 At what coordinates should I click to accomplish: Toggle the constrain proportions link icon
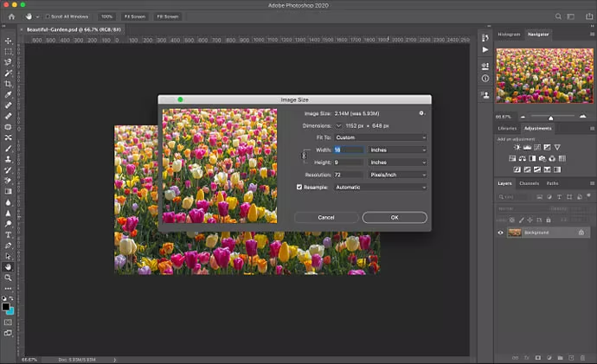tap(303, 156)
